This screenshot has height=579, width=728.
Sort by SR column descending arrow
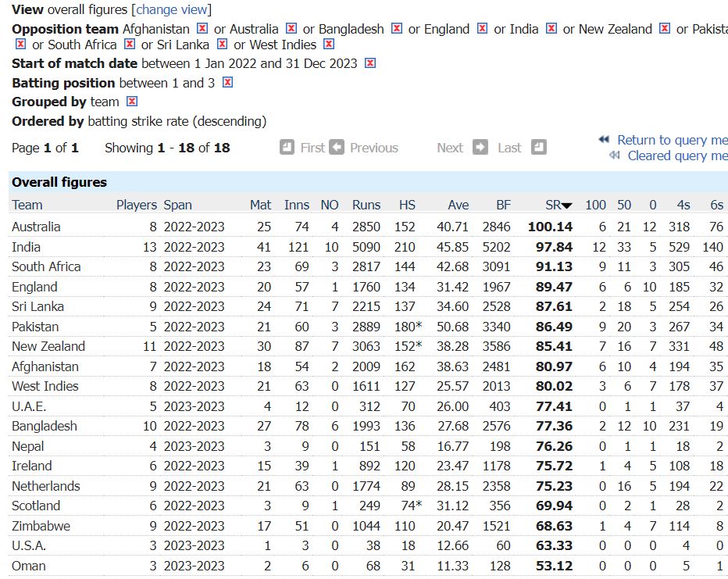coord(567,206)
